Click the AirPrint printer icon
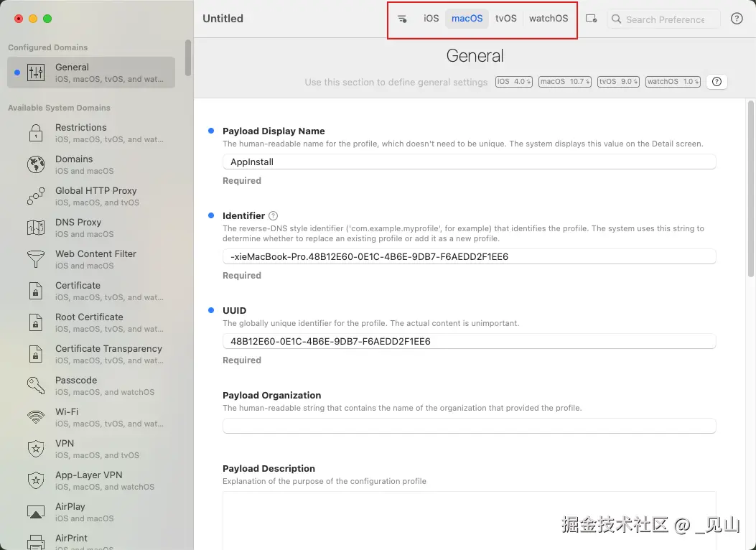Screen dimensions: 756x550 [36, 542]
